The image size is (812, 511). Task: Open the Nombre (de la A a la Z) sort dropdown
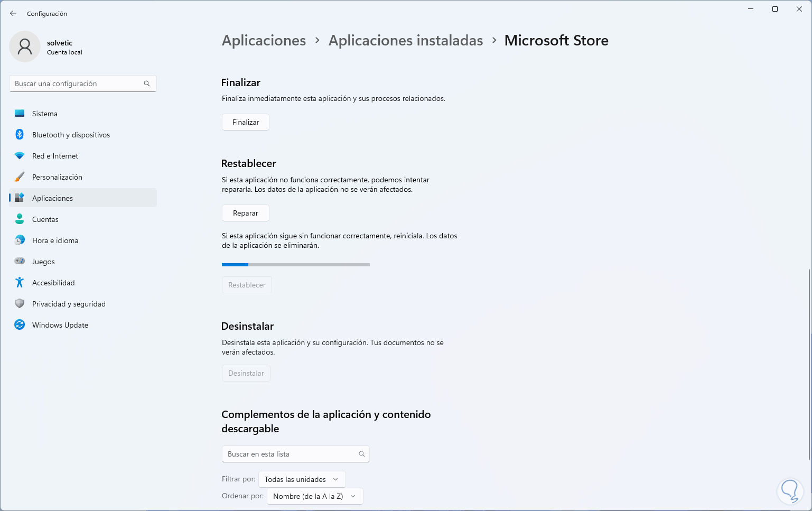[x=314, y=496]
